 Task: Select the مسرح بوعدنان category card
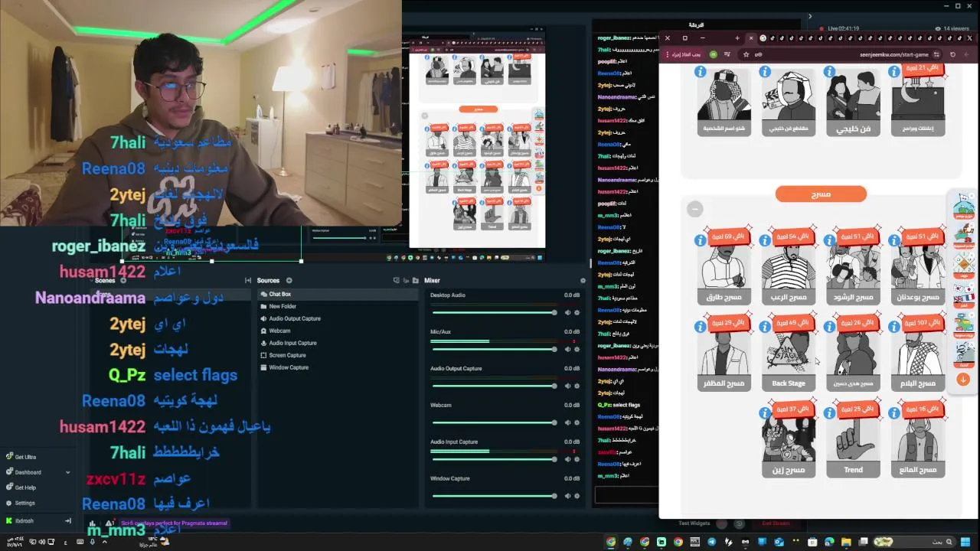pyautogui.click(x=917, y=268)
